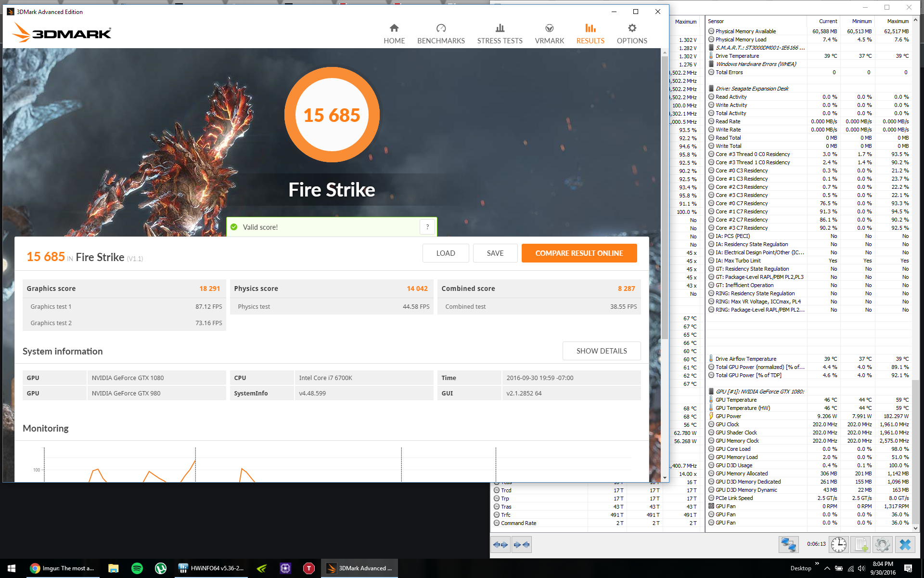Click HWiNFO logging start sheet icon
Screen dimensions: 924x578
point(860,545)
